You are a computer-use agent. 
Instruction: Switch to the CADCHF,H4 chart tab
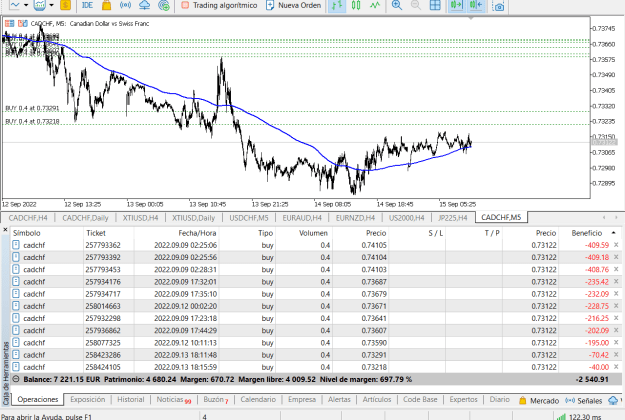28,218
